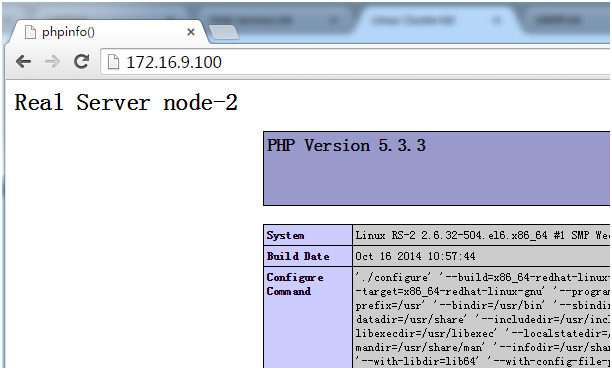
Task: Reload the current page
Action: click(x=82, y=61)
